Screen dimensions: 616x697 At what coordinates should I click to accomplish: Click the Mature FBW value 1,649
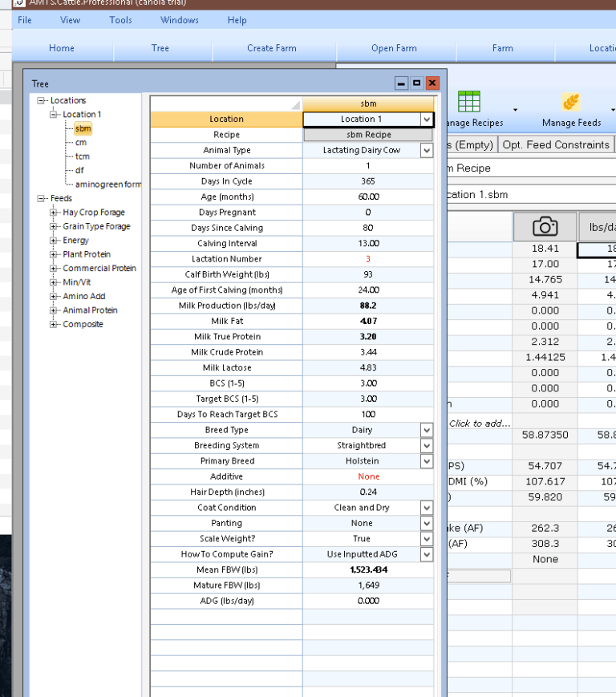click(368, 586)
